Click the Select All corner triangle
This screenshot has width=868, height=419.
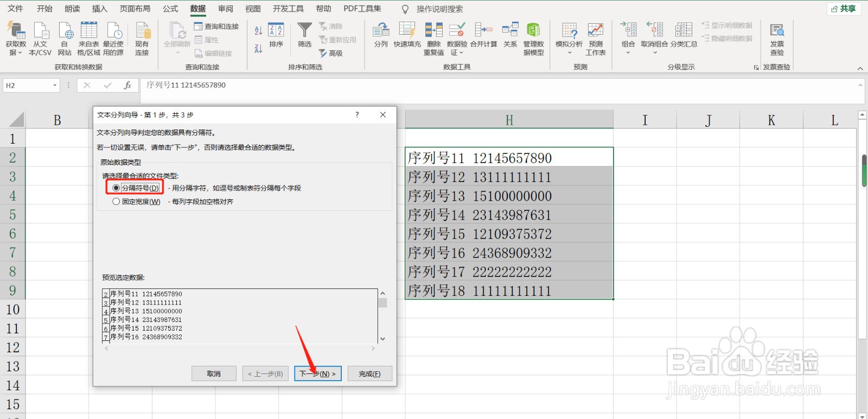click(16, 120)
